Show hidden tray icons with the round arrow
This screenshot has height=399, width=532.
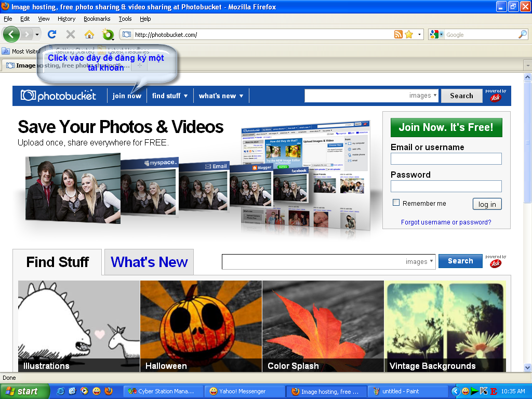(456, 391)
